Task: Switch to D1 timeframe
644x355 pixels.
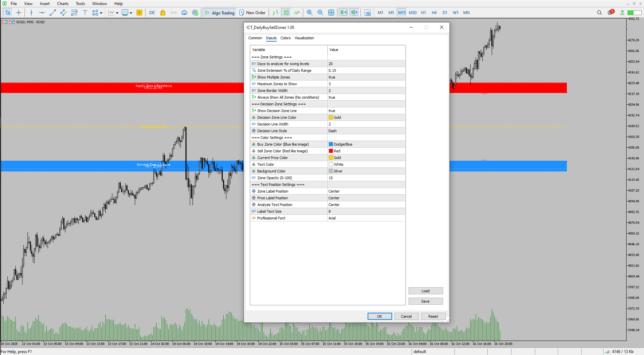Action: tap(445, 13)
